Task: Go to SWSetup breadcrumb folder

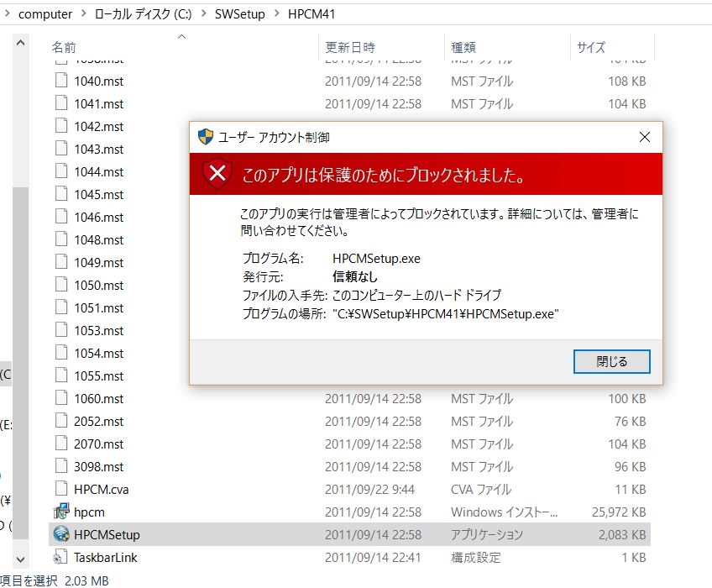Action: [240, 14]
